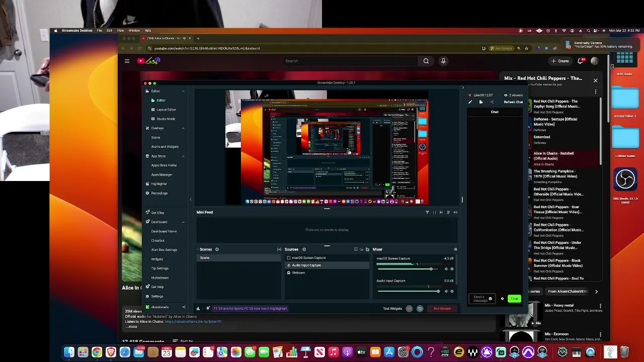The height and width of the screenshot is (362, 644).
Task: Click the pencil edit stream info icon
Action: pyautogui.click(x=470, y=102)
